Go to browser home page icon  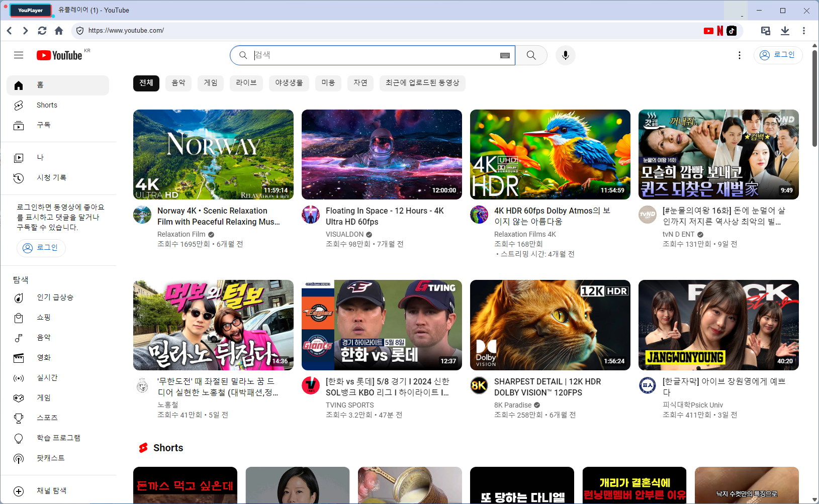click(59, 31)
